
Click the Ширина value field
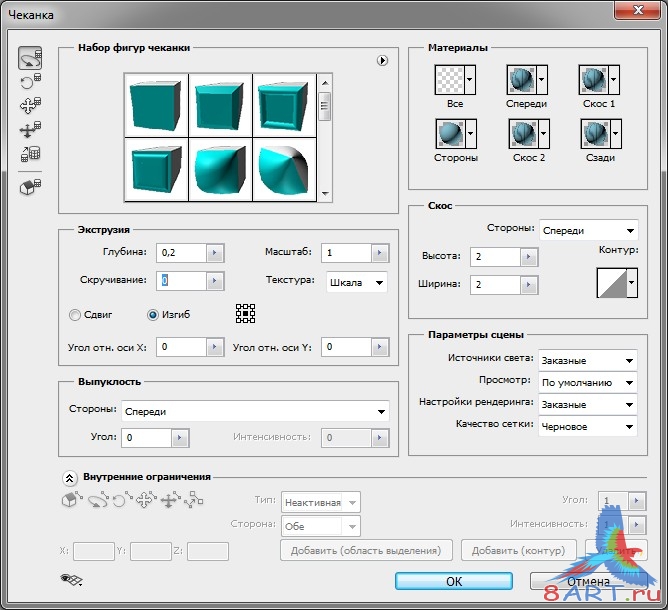[x=495, y=285]
